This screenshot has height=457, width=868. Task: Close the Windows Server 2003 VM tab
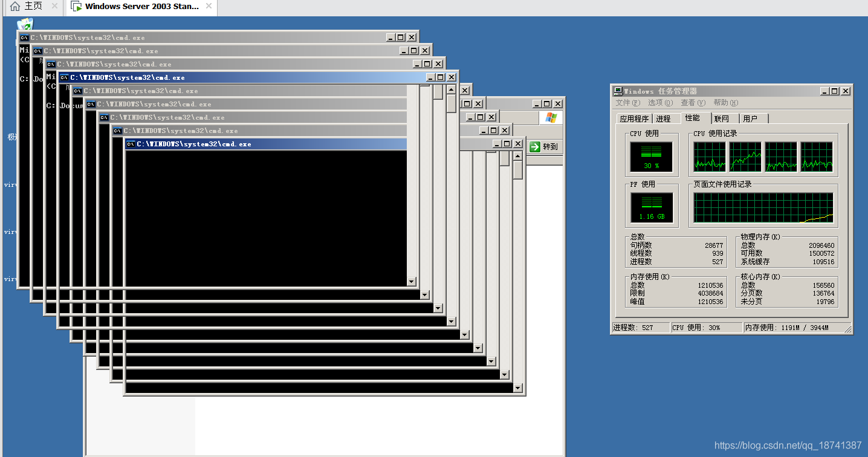[x=209, y=6]
